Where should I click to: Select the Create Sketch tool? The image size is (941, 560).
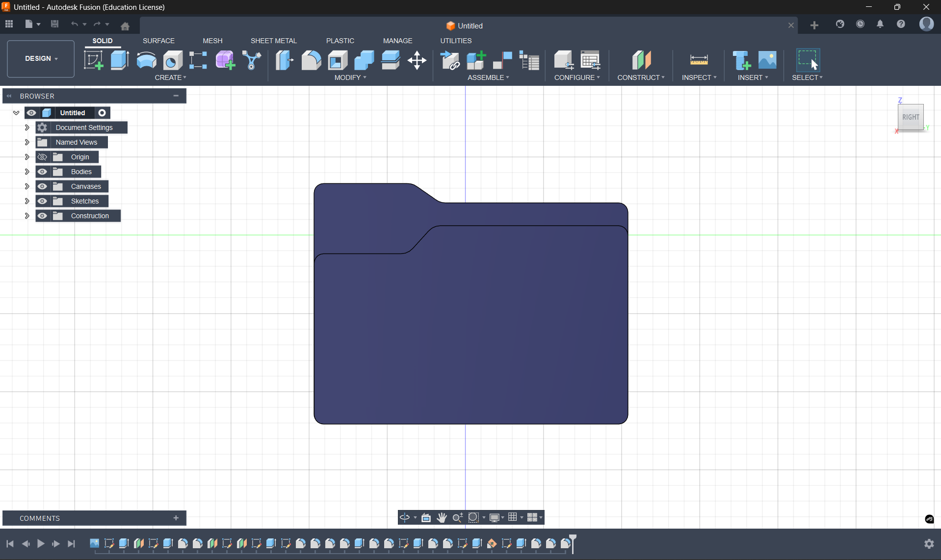tap(93, 60)
